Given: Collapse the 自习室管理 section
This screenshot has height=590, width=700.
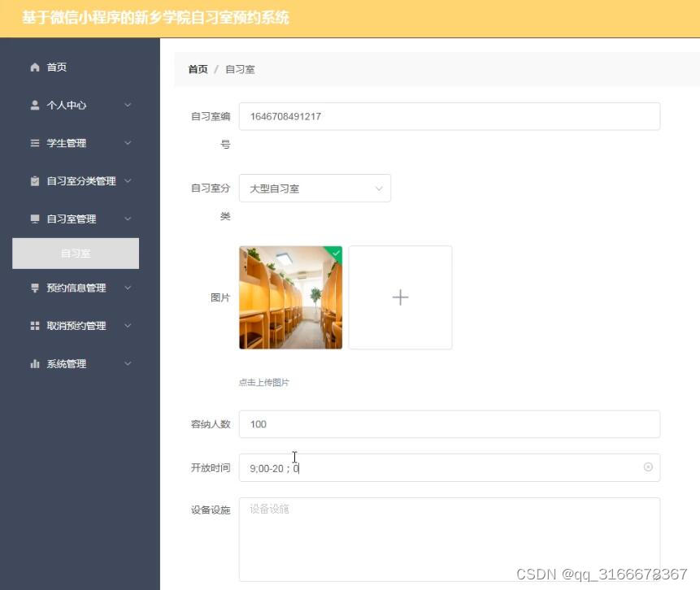Looking at the screenshot, I should click(x=128, y=219).
